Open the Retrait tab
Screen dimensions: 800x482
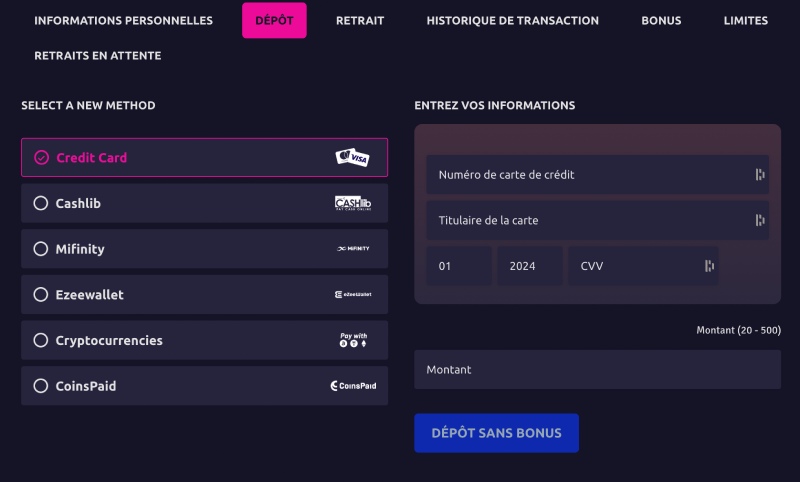[360, 20]
